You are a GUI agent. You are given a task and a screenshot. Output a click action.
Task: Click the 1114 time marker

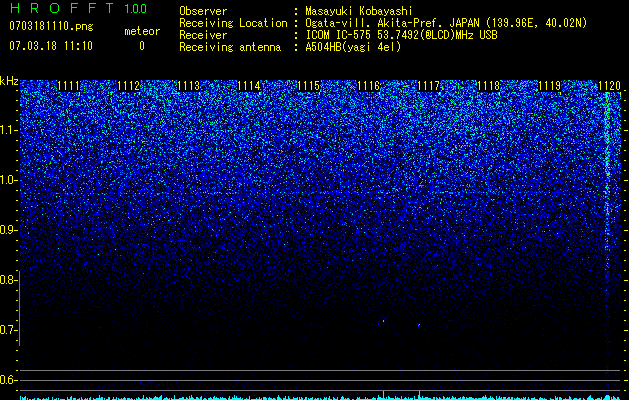(249, 86)
